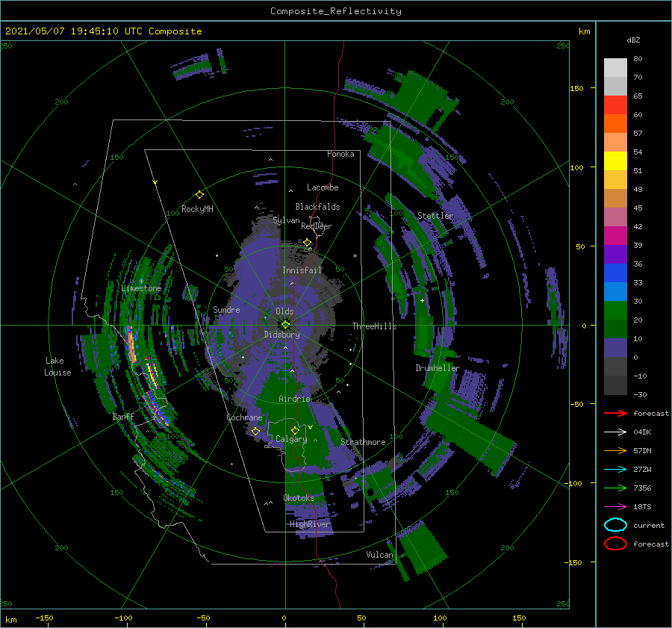Click the yellow diamond marker below the RedDeer label
This screenshot has height=628, width=672.
(307, 243)
